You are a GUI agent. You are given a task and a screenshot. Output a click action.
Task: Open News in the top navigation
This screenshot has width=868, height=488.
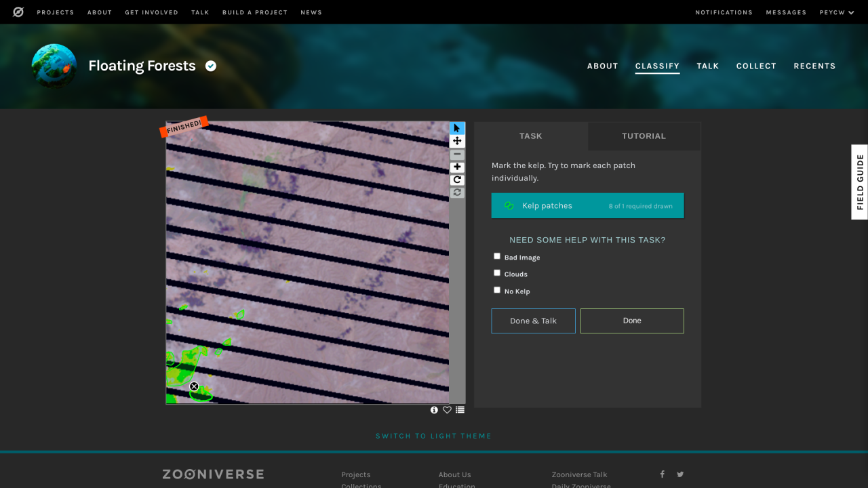pos(311,12)
